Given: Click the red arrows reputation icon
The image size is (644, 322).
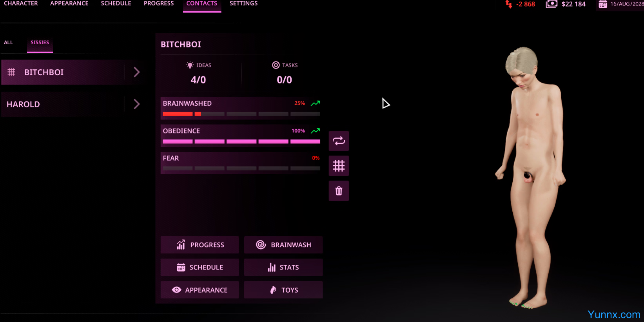Looking at the screenshot, I should (x=509, y=4).
